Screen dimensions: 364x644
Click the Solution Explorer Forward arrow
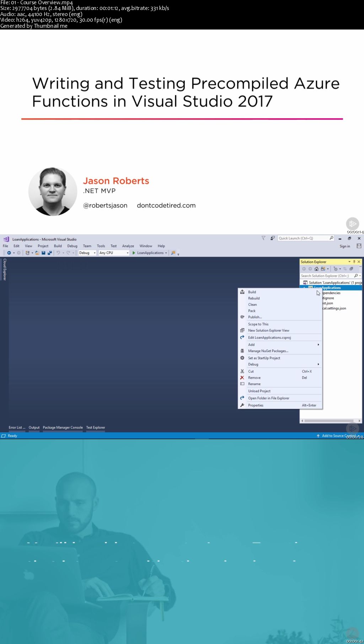[x=310, y=269]
